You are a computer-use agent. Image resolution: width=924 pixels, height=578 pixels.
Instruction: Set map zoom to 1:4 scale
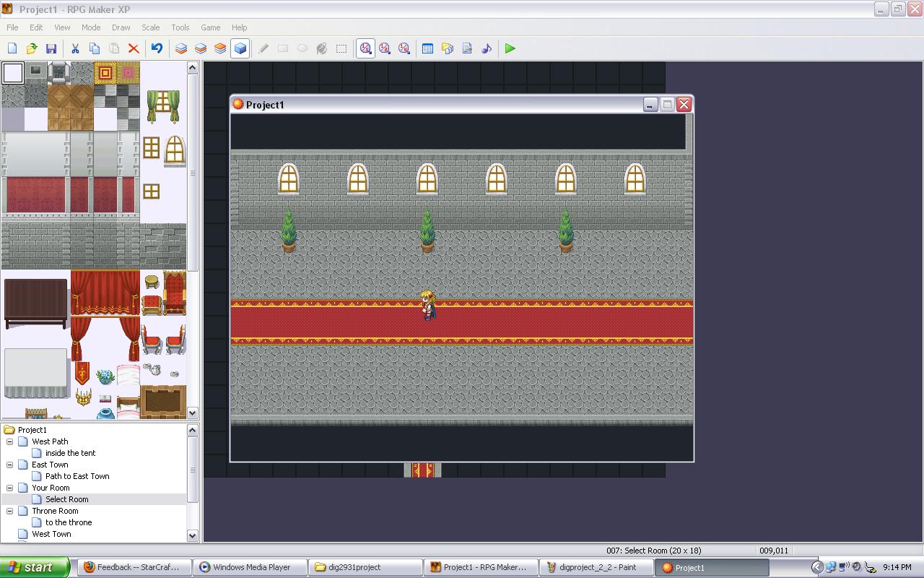[x=404, y=48]
